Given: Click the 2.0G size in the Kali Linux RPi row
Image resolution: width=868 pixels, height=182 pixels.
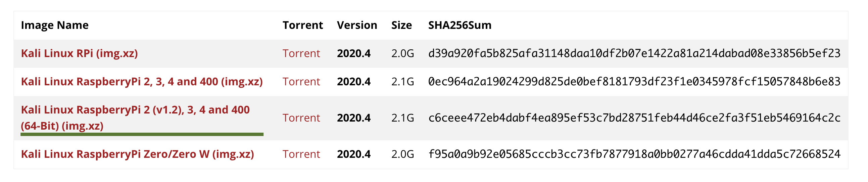Looking at the screenshot, I should [x=402, y=53].
